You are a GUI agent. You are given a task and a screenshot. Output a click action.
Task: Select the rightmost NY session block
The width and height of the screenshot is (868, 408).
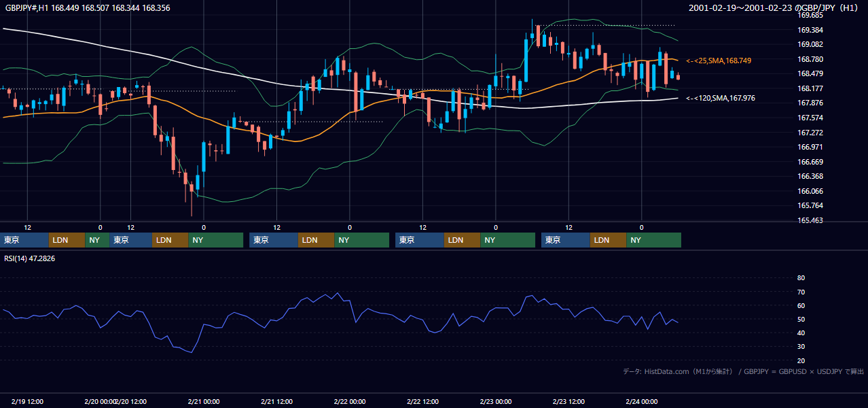tap(654, 240)
